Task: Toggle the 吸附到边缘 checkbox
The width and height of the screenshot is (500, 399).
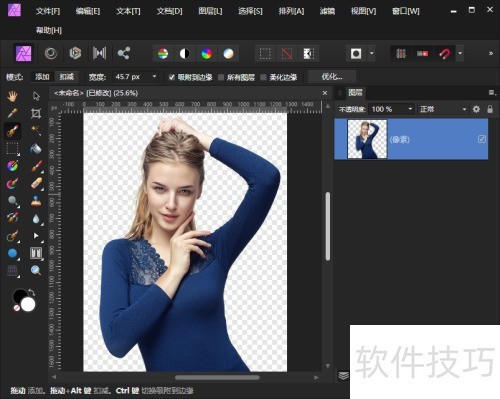Action: (x=172, y=77)
